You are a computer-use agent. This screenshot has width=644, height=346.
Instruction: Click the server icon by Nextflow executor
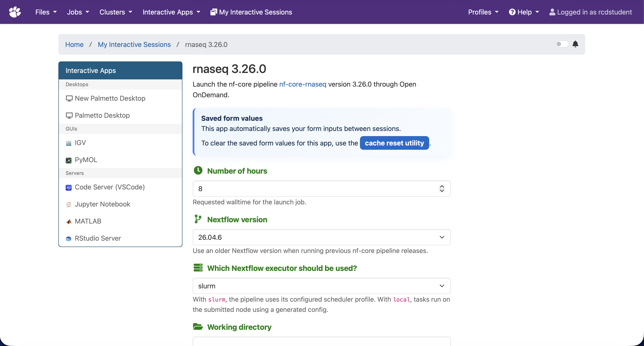(x=198, y=268)
